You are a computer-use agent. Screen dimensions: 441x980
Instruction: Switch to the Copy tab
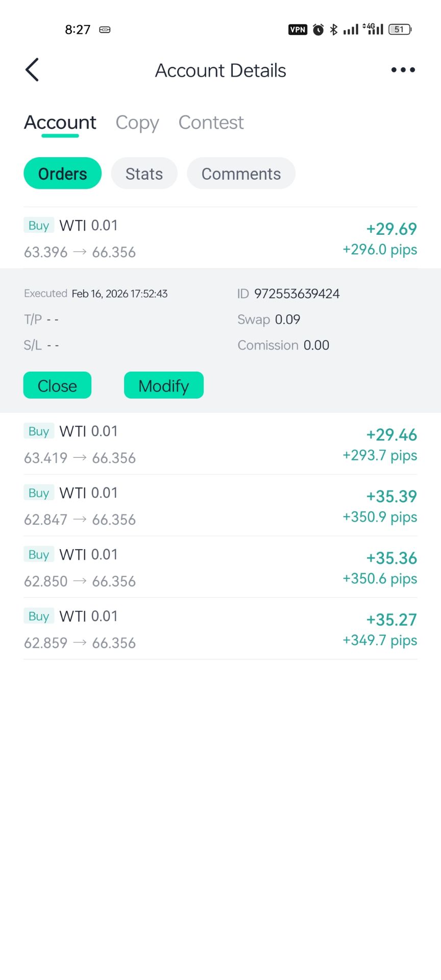pos(137,122)
